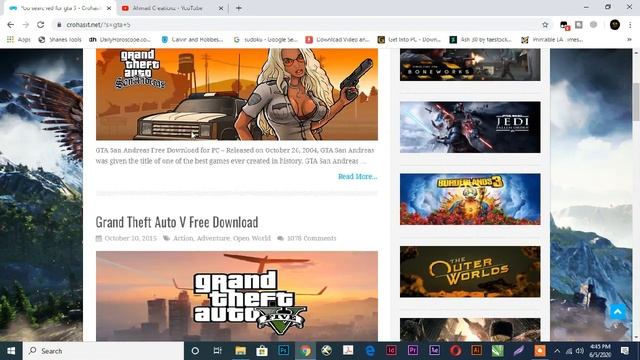Open Grand Theft Auto V Free Download title

click(177, 222)
